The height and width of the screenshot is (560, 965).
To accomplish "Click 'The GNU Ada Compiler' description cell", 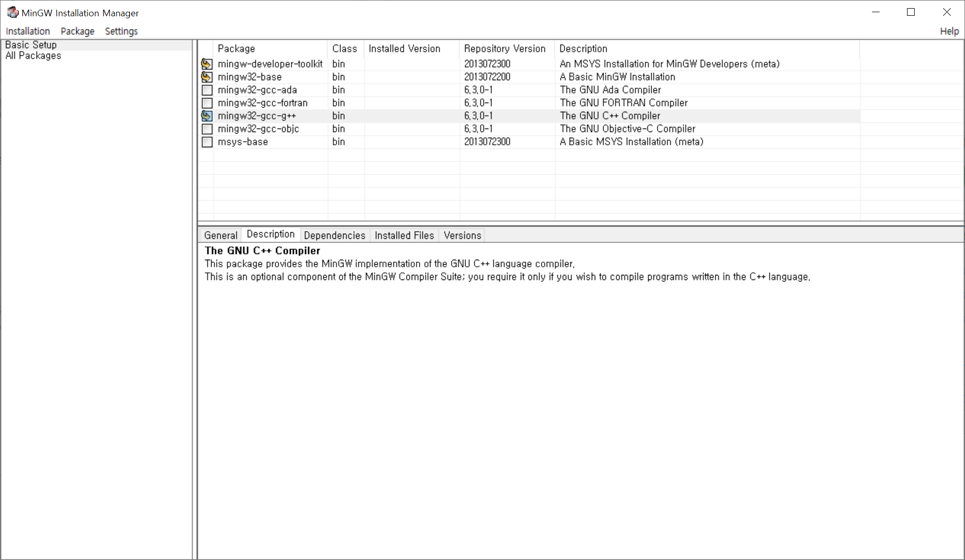I will click(x=610, y=90).
